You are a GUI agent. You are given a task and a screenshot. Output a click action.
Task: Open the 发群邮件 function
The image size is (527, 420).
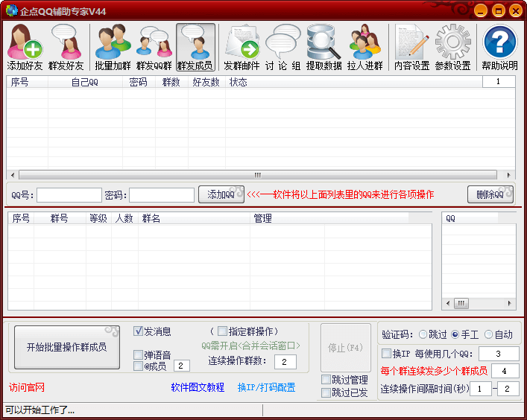tap(242, 47)
